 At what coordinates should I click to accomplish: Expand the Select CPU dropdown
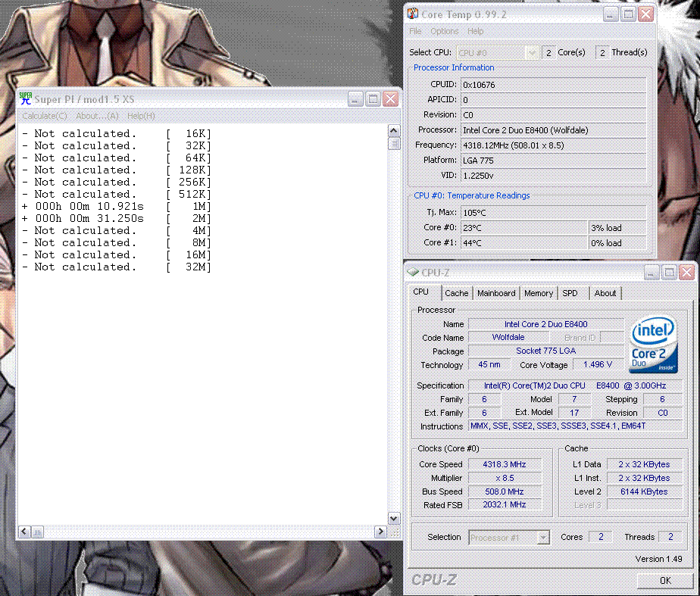[531, 52]
